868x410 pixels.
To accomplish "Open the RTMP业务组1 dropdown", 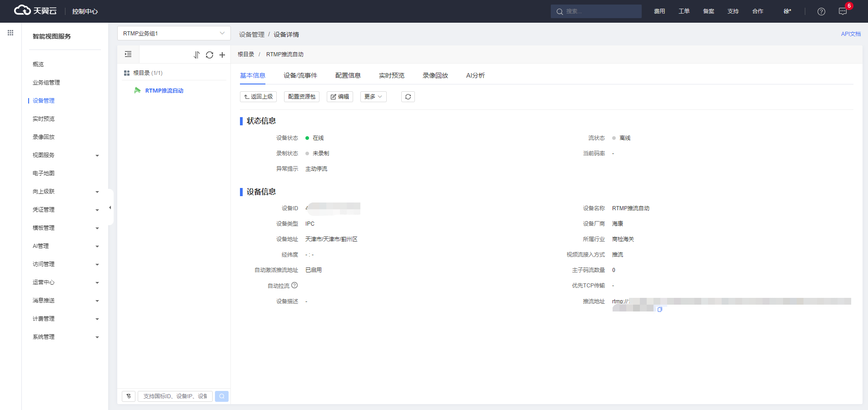I will point(174,33).
